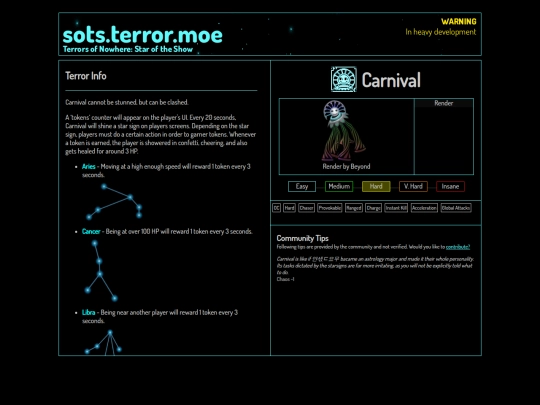Select the Easy difficulty button
The width and height of the screenshot is (540, 405).
[302, 186]
